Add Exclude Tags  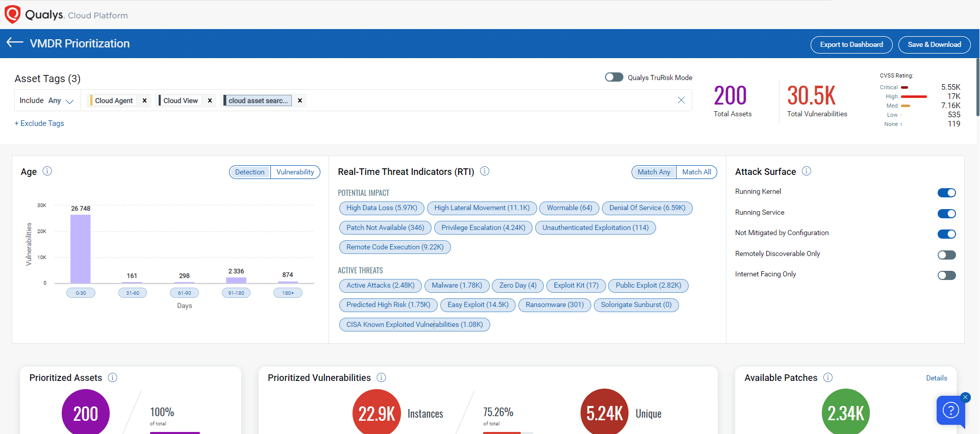[39, 123]
